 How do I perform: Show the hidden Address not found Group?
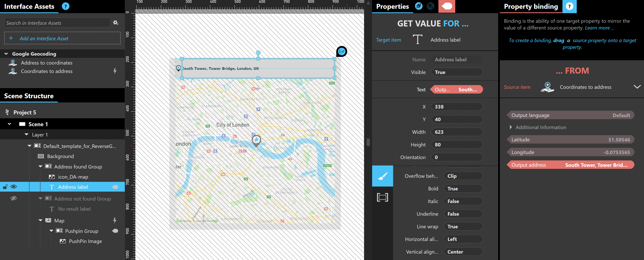tap(14, 199)
